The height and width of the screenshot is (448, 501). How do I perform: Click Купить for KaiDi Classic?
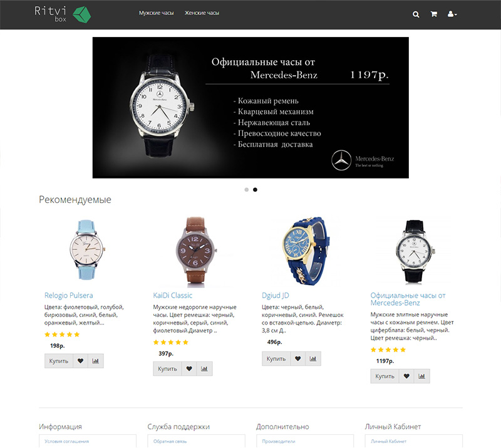coord(167,368)
